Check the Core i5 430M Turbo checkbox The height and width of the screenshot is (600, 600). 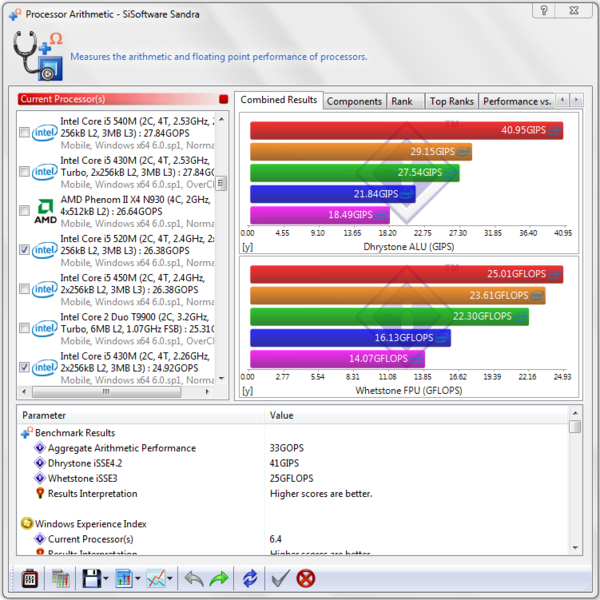24,172
